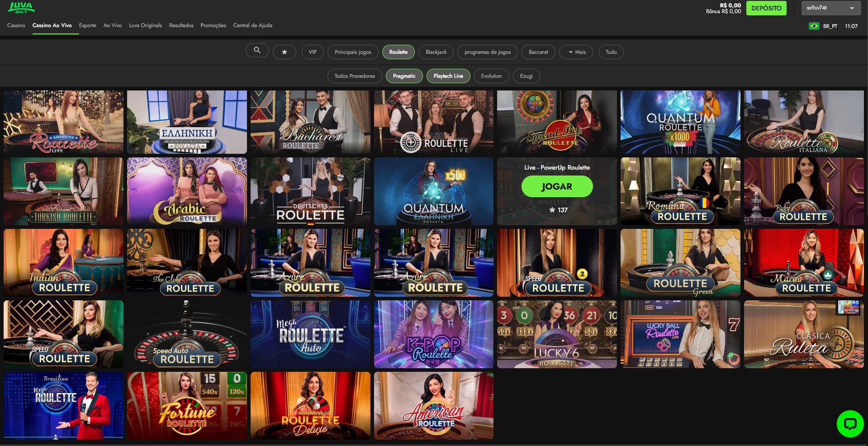Open the Clásica Ruleta game
Screen dimensions: 868x446
(804, 334)
